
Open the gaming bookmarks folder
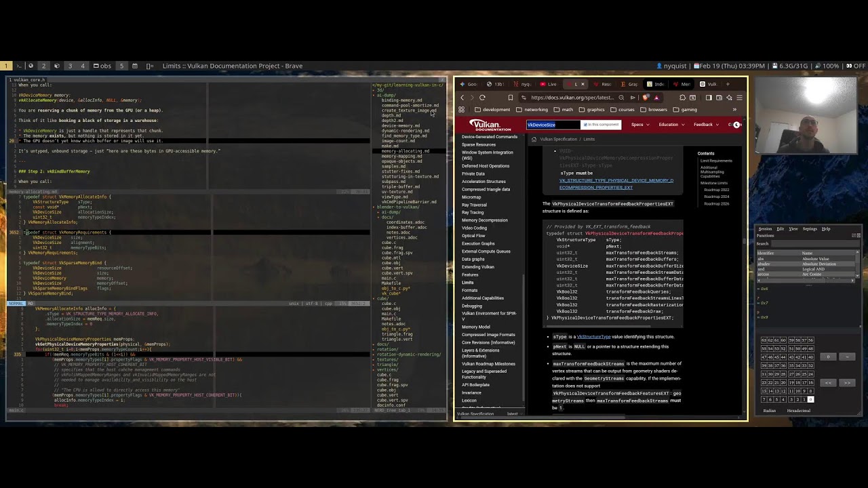[x=685, y=110]
